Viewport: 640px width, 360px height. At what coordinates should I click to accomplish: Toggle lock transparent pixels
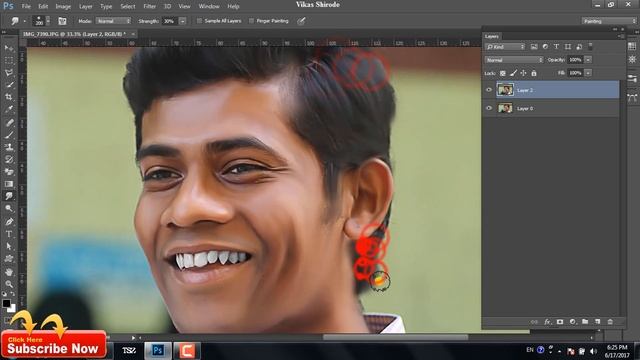(x=503, y=73)
